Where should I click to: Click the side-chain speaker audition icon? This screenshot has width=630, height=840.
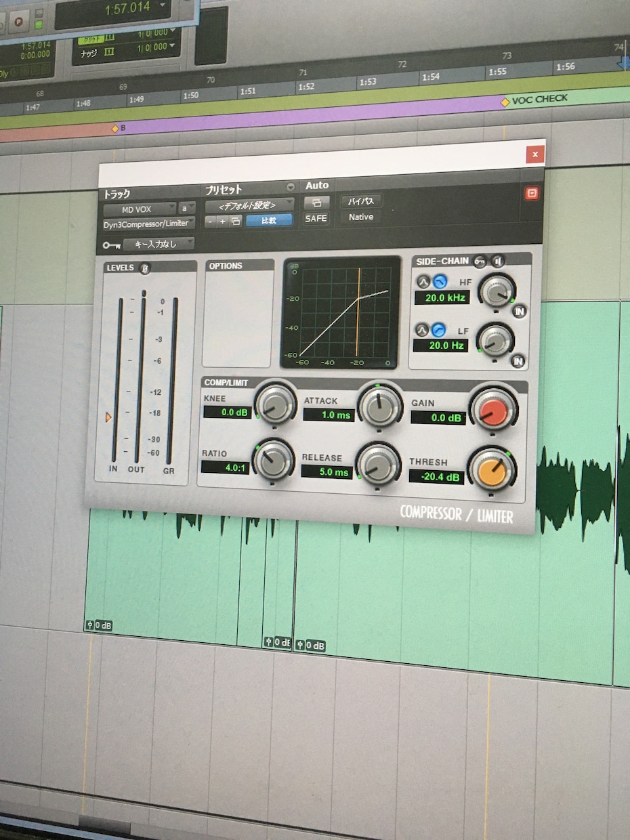pos(498,261)
